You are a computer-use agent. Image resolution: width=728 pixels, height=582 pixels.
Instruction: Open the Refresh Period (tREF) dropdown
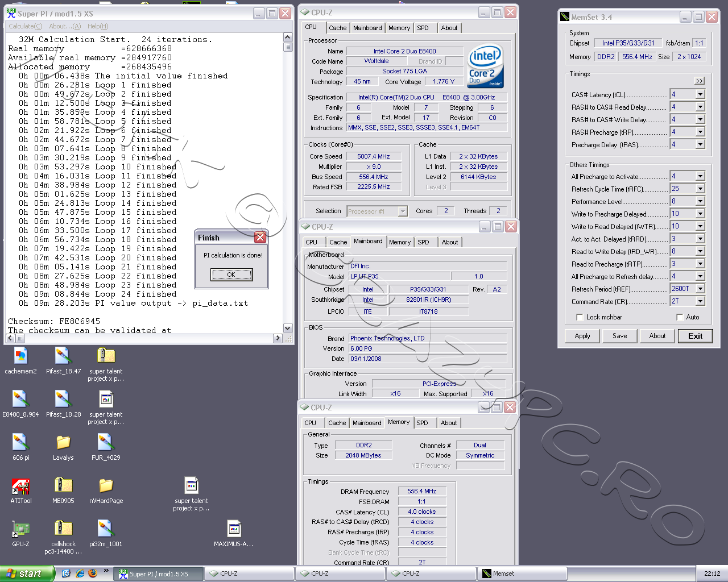click(x=700, y=289)
